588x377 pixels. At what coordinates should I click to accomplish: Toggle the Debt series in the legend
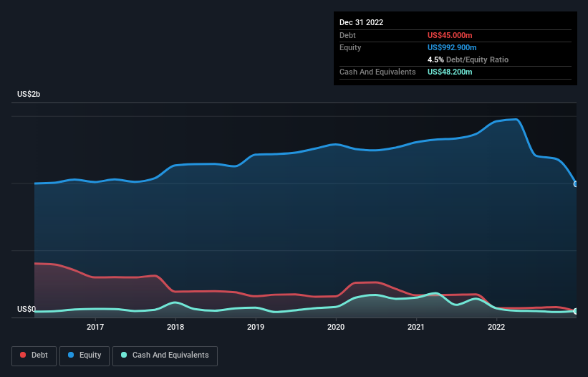(34, 355)
